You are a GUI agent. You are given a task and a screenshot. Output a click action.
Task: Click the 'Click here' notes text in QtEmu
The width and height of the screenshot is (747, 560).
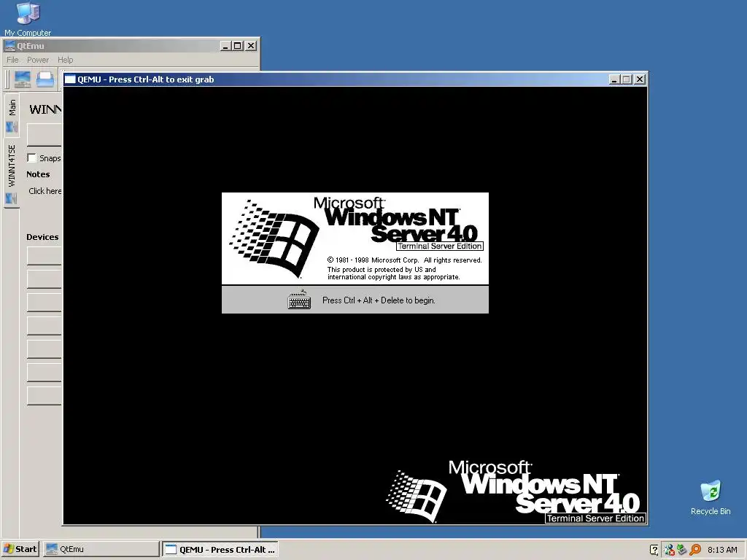(44, 191)
